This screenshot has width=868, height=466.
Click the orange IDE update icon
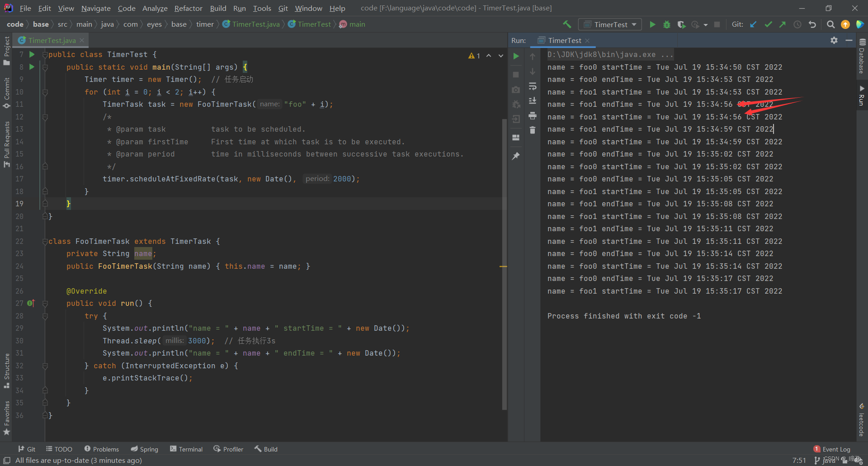pos(845,24)
